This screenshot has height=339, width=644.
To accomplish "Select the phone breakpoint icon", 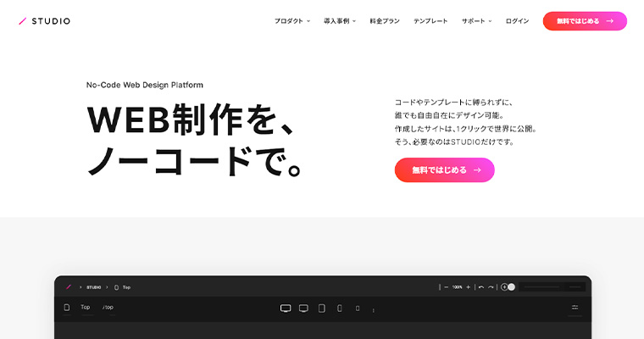I will coord(340,308).
